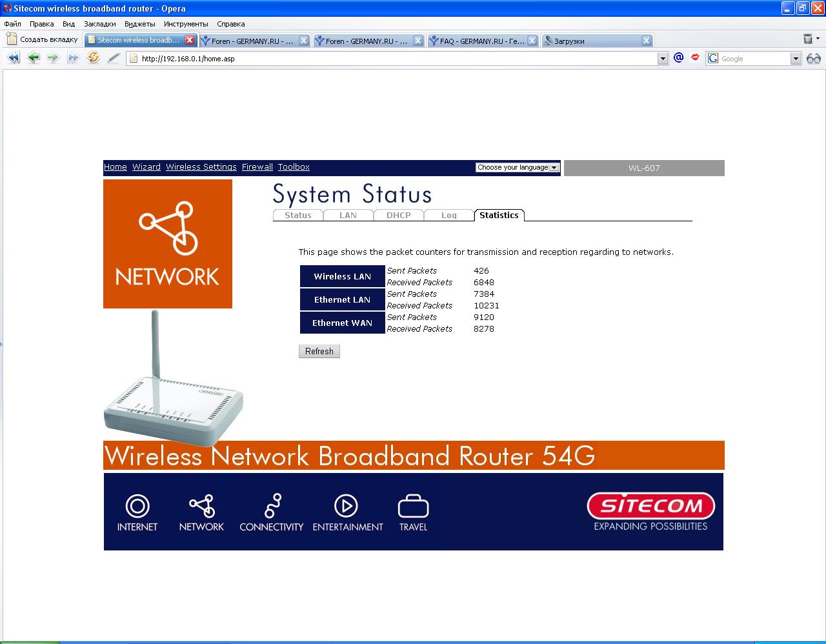
Task: Open the Wizard link
Action: coord(146,166)
